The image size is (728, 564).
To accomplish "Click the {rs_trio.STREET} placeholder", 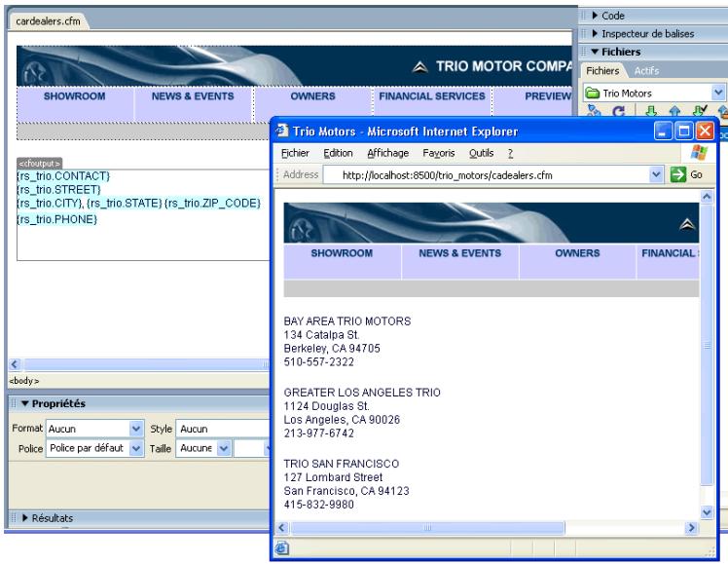I will pos(58,190).
